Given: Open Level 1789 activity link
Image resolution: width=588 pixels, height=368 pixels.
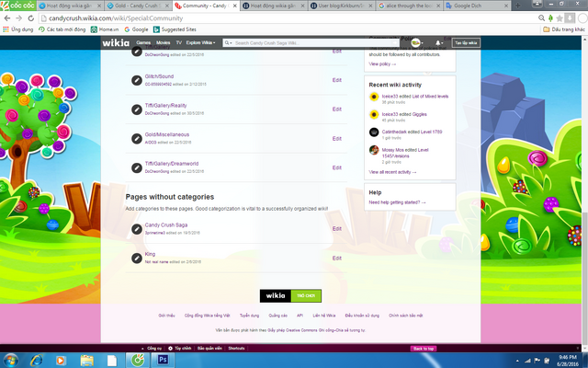Looking at the screenshot, I should point(432,132).
